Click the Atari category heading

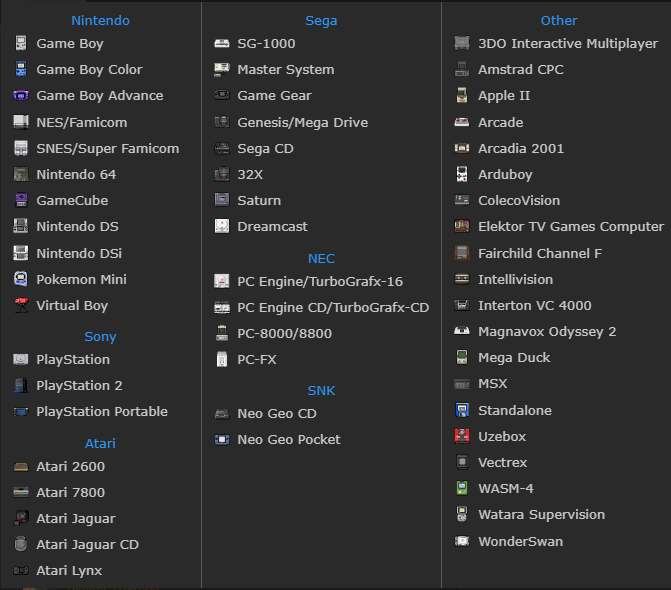[100, 443]
